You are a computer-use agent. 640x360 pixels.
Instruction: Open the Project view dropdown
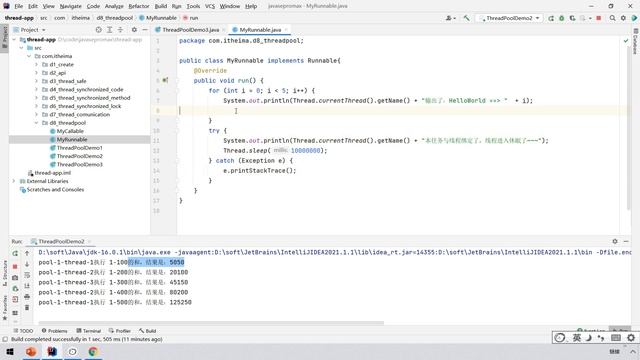[29, 30]
